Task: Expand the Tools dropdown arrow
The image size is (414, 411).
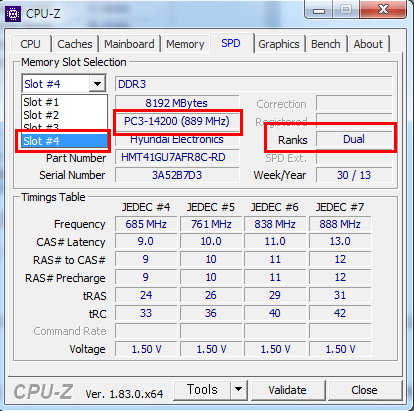Action: coord(239,389)
